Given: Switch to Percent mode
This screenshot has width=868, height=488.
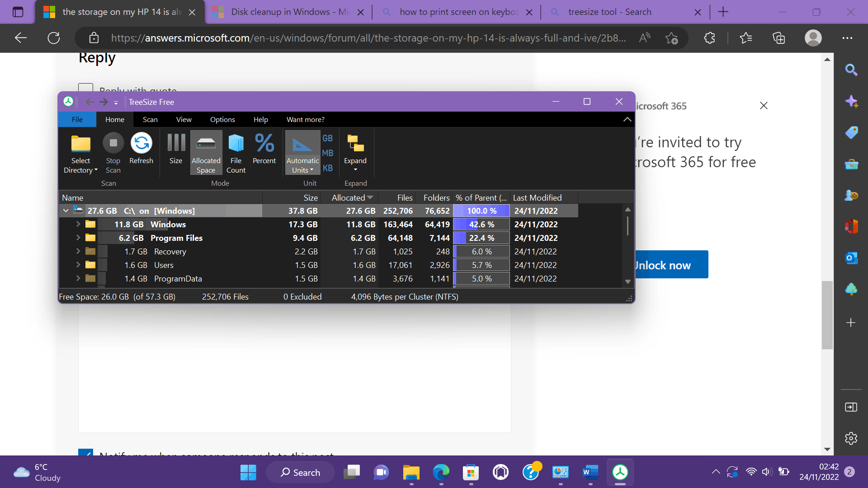Looking at the screenshot, I should click(264, 148).
